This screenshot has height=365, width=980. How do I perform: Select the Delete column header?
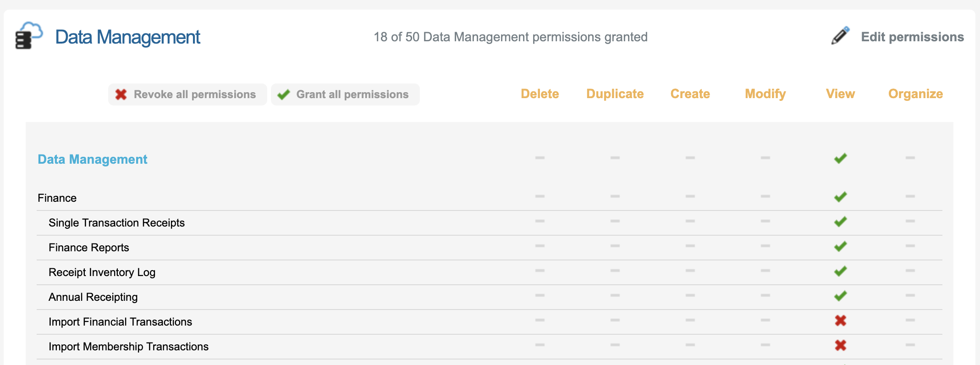pyautogui.click(x=540, y=94)
